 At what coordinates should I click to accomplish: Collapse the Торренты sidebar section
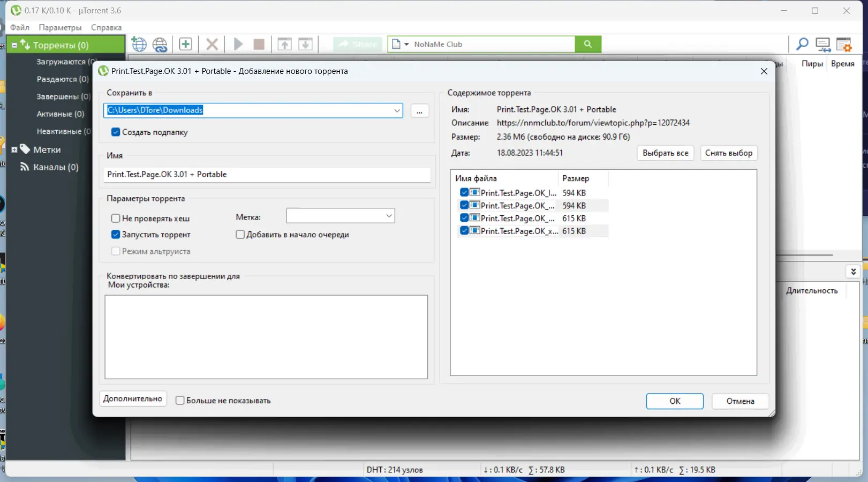(13, 45)
